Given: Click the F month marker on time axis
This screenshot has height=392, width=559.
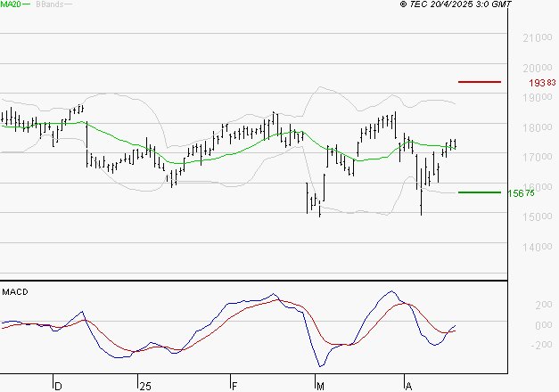Looking at the screenshot, I should pyautogui.click(x=234, y=387).
